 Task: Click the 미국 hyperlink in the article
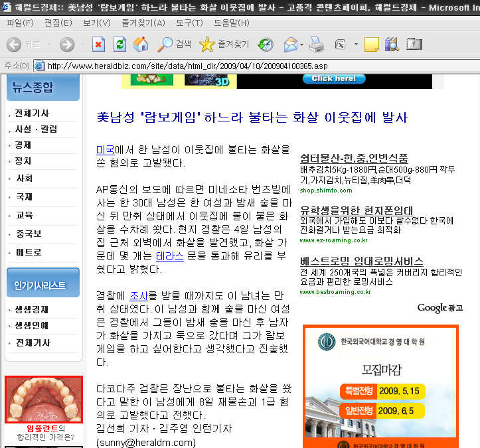point(105,149)
